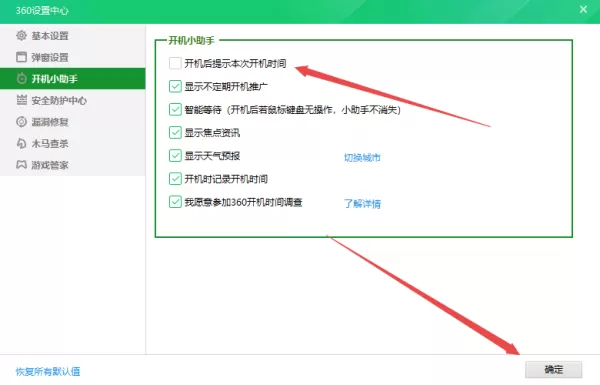Go to 安全防护中心 settings

73,100
